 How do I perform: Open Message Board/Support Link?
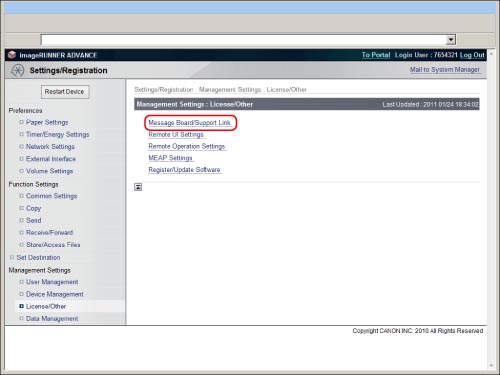coord(190,123)
